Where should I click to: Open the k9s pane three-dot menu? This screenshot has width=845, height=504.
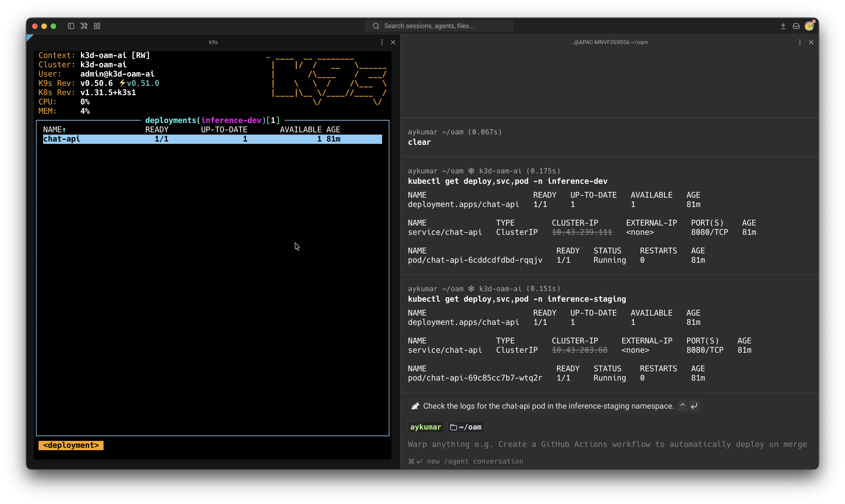(x=382, y=42)
